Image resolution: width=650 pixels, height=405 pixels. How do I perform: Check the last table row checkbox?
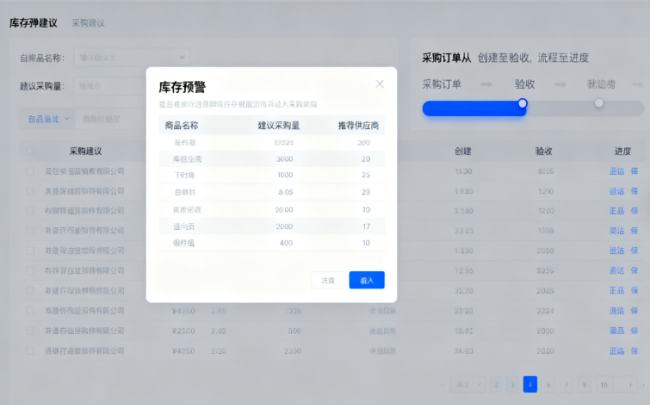point(30,351)
